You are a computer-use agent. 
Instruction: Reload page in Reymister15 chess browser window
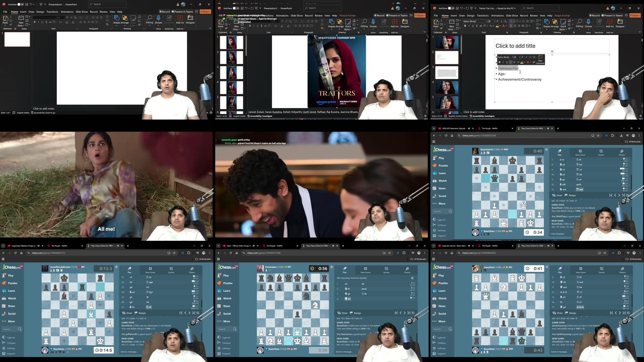(x=446, y=136)
